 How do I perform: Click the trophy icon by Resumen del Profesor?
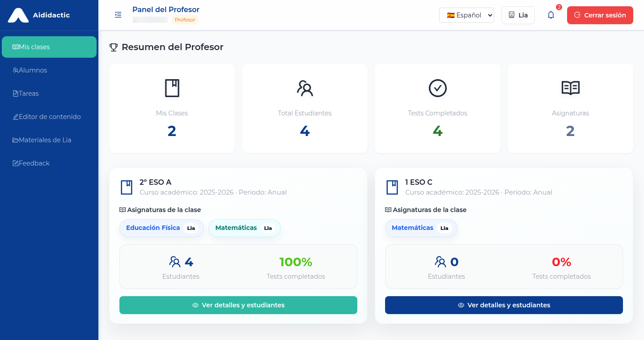[x=114, y=47]
